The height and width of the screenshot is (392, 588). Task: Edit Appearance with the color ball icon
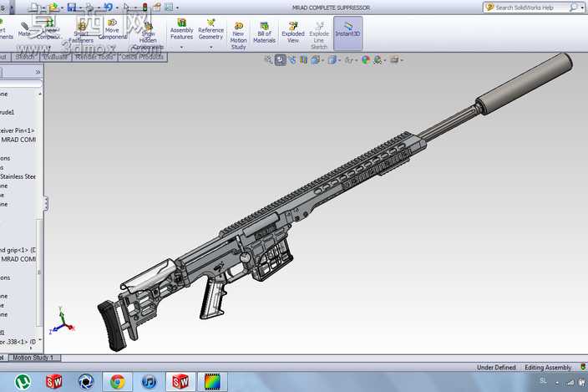(365, 59)
